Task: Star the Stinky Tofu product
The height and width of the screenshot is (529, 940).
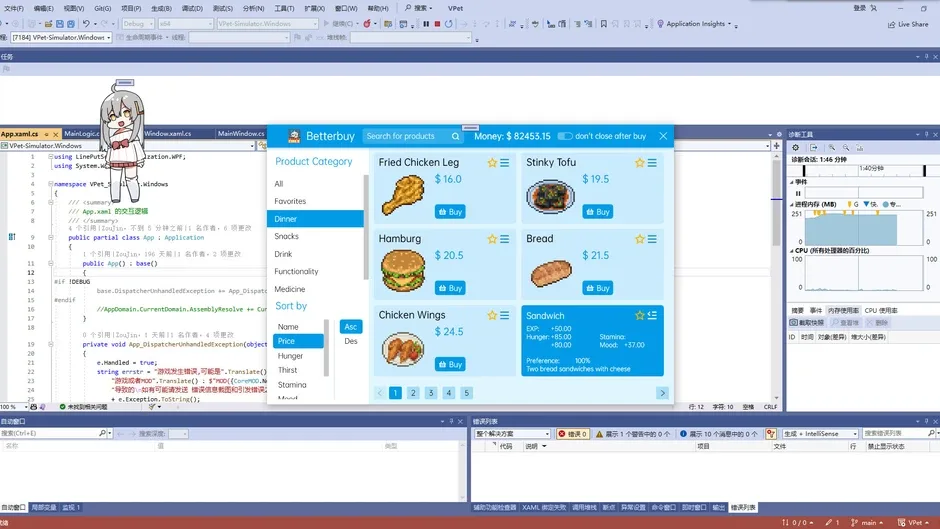Action: (640, 163)
